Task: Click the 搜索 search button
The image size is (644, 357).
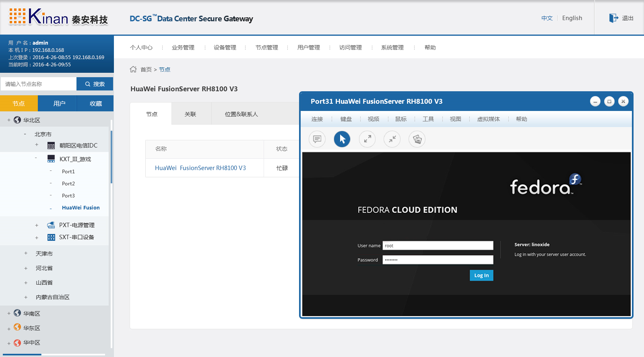Action: [95, 84]
